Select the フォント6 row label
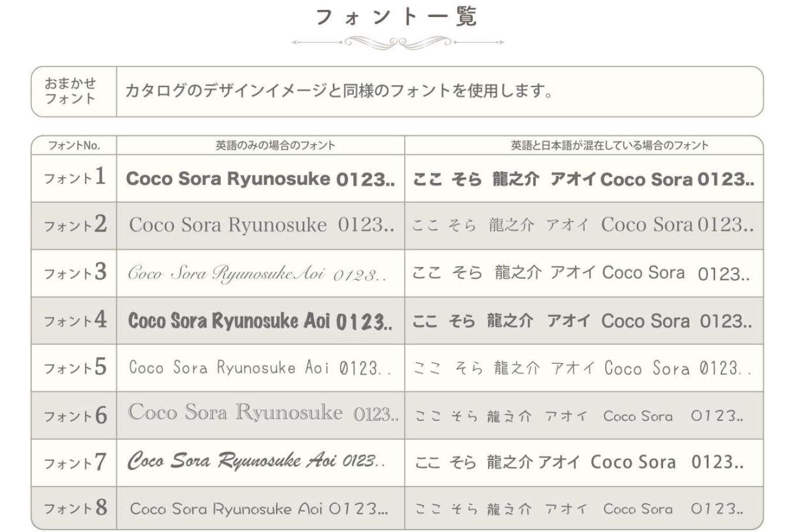 (75, 416)
